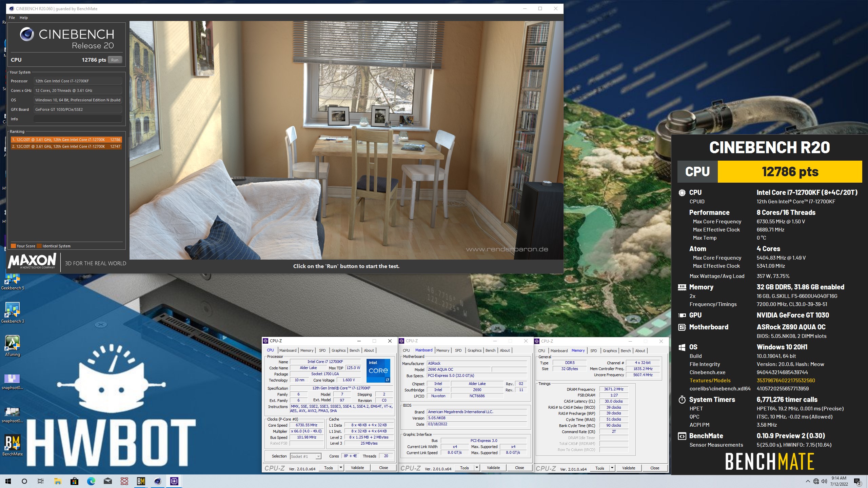Switch to CPU-Z via its purple taskbar icon
This screenshot has width=868, height=488.
pyautogui.click(x=174, y=481)
